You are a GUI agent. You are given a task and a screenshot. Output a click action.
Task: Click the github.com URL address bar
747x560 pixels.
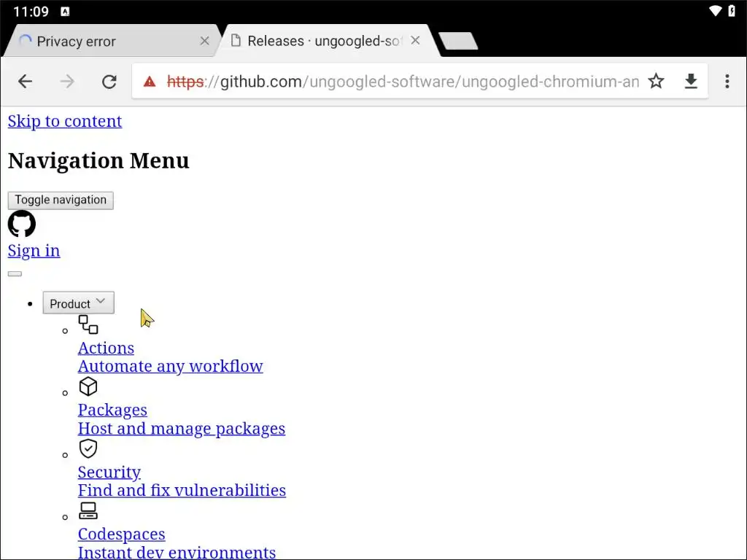click(403, 82)
